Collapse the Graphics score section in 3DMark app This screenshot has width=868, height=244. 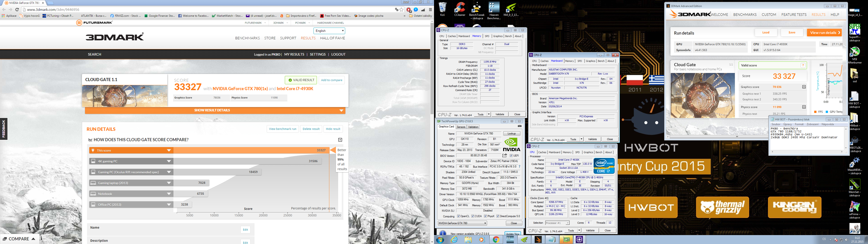(x=804, y=87)
